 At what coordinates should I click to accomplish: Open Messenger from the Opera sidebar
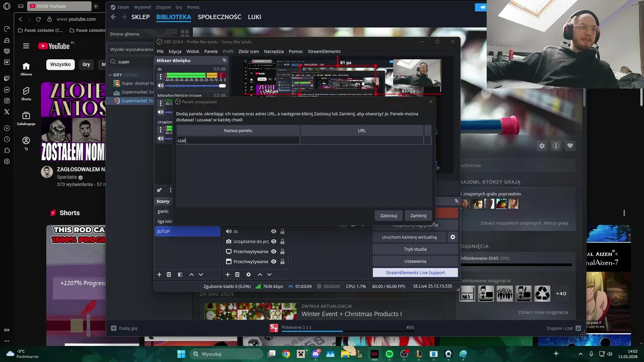coord(7,89)
